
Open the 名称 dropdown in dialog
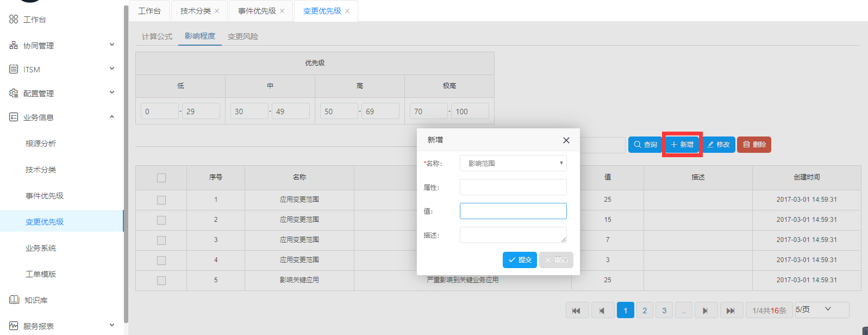(x=513, y=163)
